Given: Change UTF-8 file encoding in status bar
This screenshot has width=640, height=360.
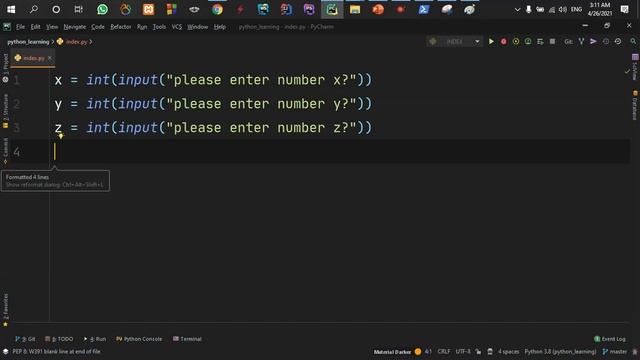Looking at the screenshot, I should pos(463,352).
